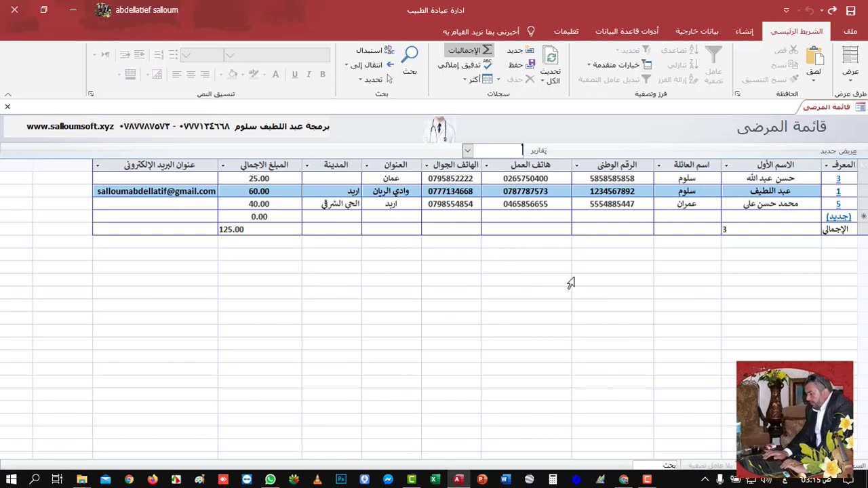Screen dimensions: 868x488
Task: Click the Refresh All (تحديث الكل) icon
Action: (x=551, y=56)
